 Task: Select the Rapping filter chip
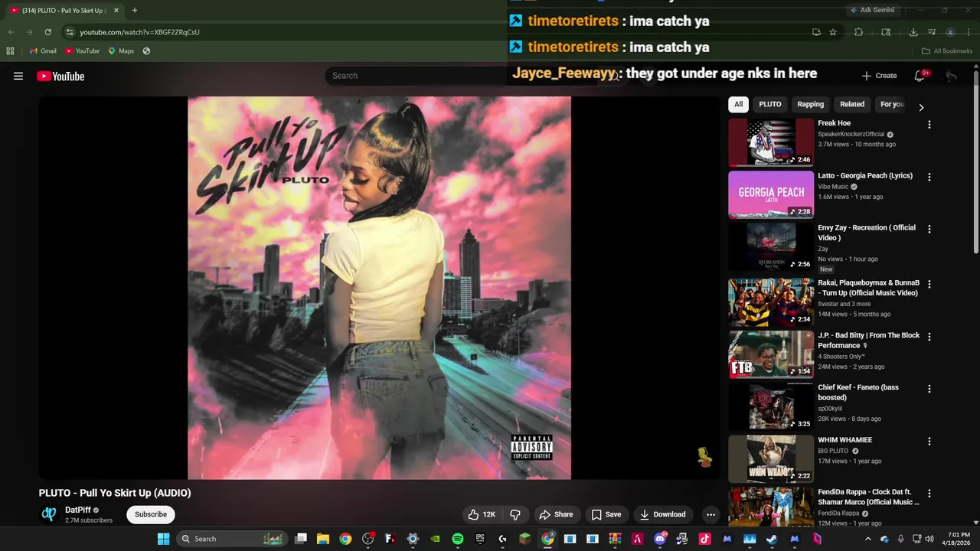click(x=810, y=104)
